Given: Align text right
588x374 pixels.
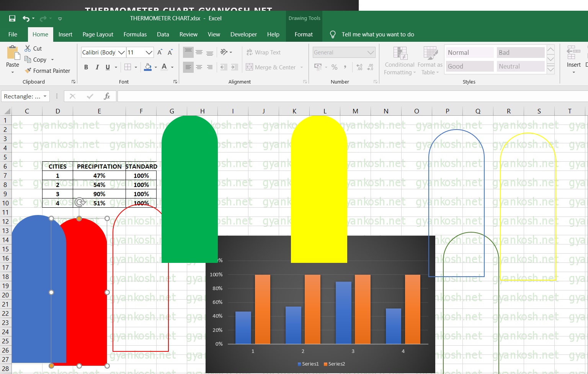Looking at the screenshot, I should 210,67.
